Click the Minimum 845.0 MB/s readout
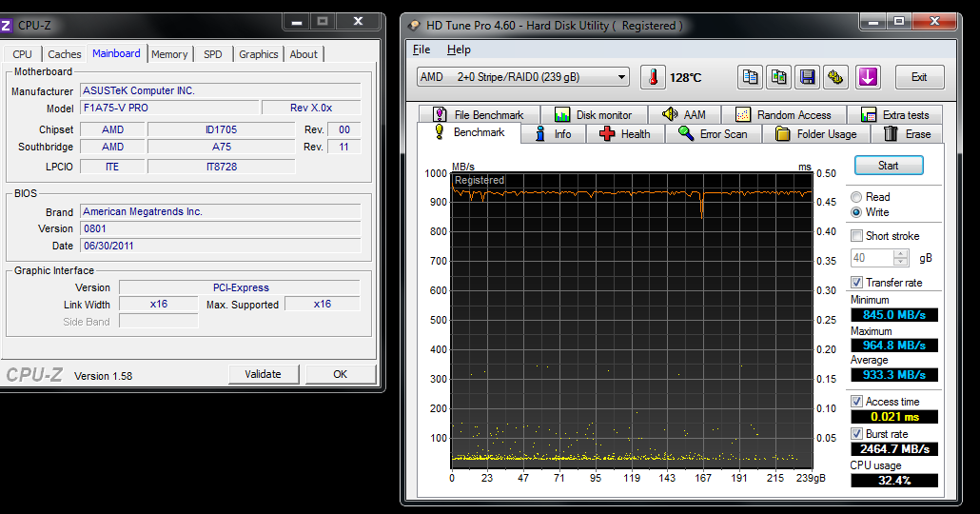The image size is (980, 514). point(893,315)
